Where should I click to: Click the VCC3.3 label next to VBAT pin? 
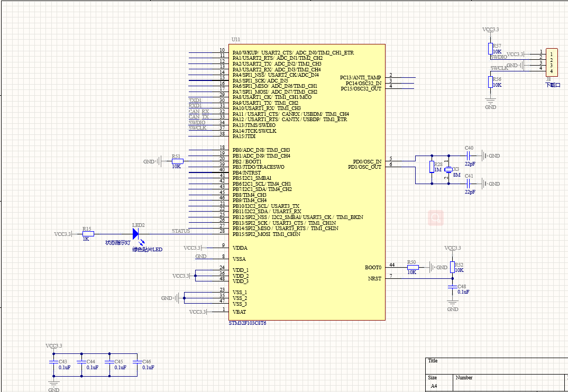click(x=198, y=312)
